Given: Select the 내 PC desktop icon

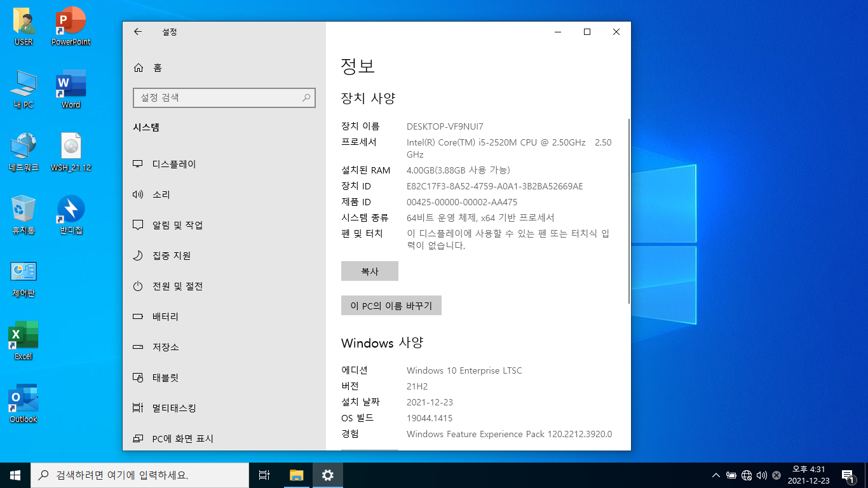Looking at the screenshot, I should click(24, 90).
